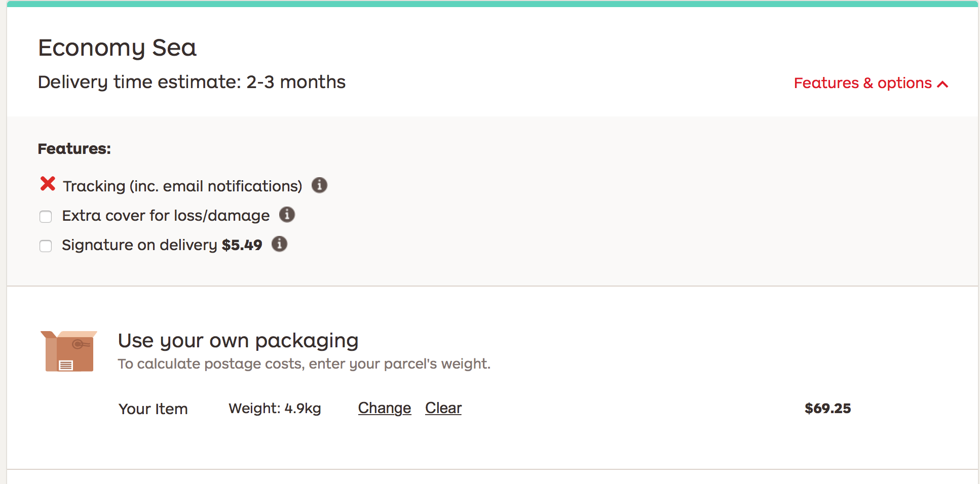Image resolution: width=980 pixels, height=484 pixels.
Task: Show info for Signature on delivery
Action: click(x=279, y=244)
